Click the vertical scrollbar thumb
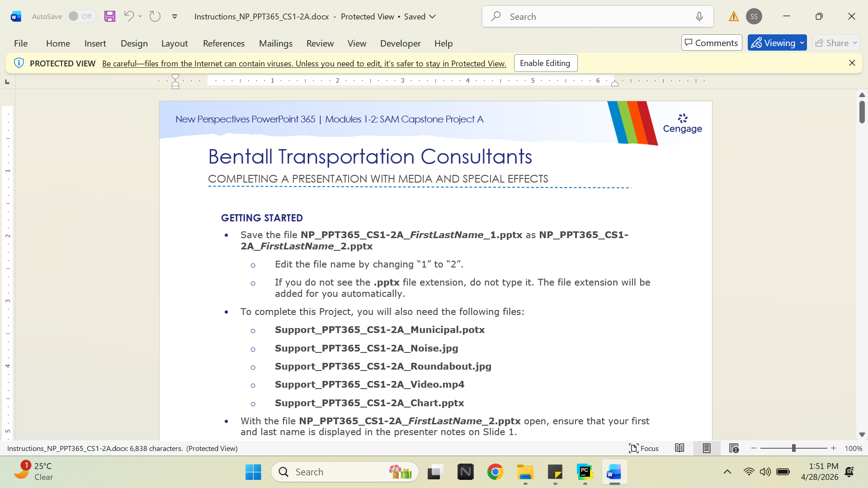 pos(862,112)
